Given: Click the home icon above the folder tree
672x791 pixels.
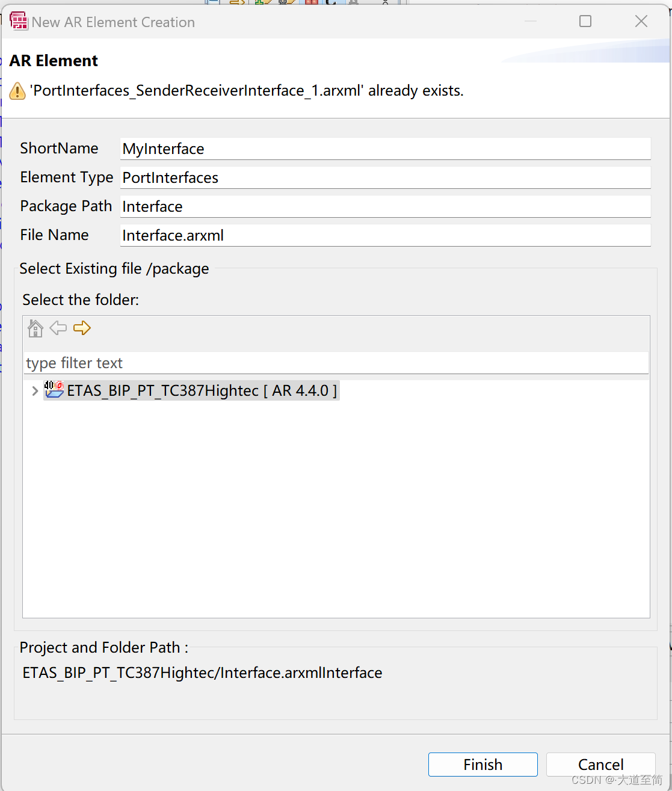Looking at the screenshot, I should click(35, 328).
